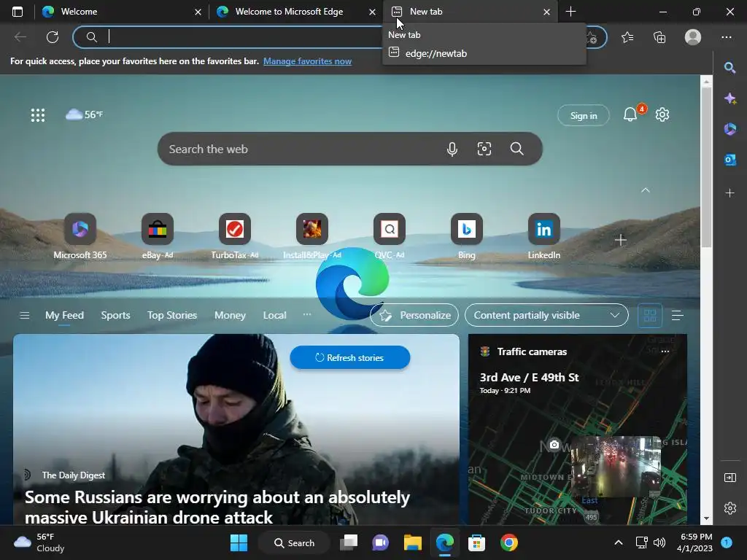
Task: Open the app launcher grid icon
Action: tap(38, 114)
